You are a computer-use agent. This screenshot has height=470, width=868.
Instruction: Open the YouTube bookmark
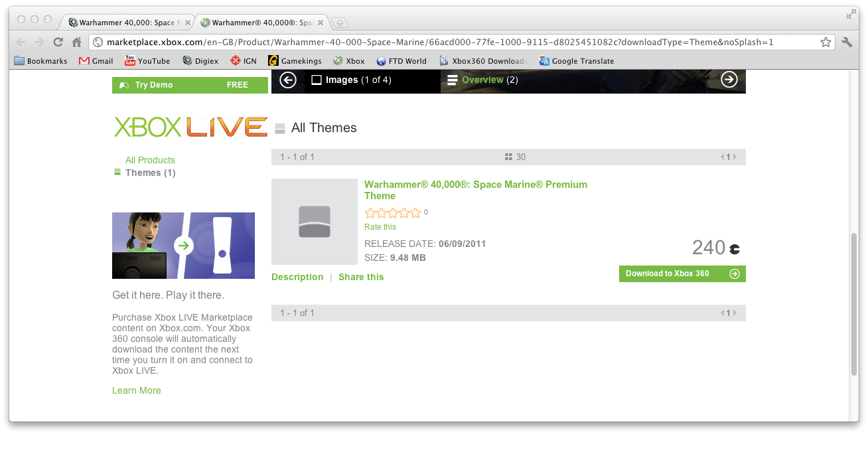(x=147, y=61)
